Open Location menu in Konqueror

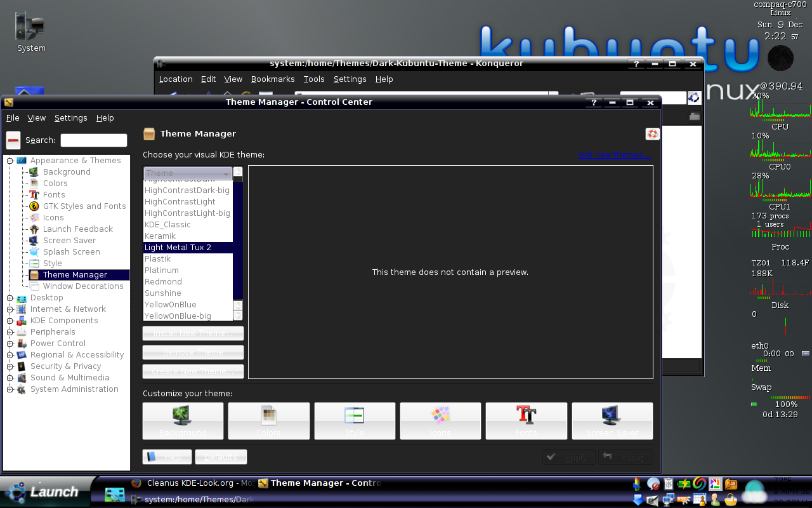176,79
